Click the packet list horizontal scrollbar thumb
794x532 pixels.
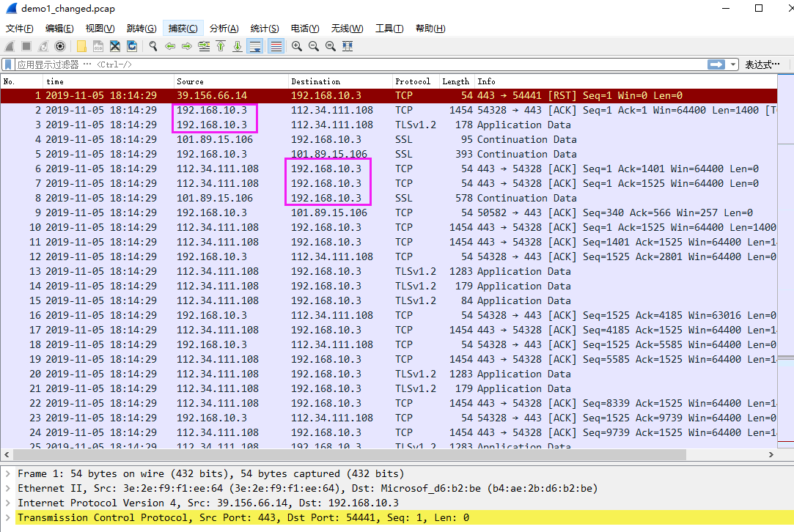point(350,454)
